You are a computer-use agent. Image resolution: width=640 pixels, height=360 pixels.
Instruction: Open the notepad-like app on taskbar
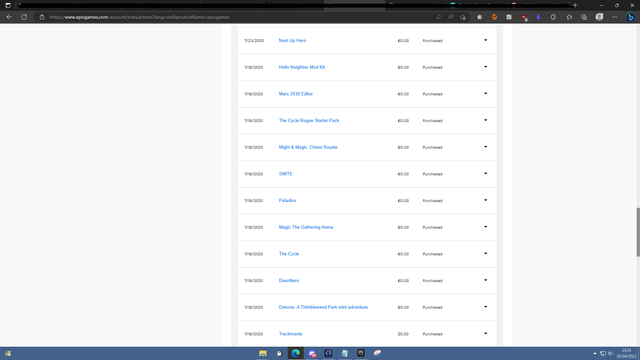pyautogui.click(x=344, y=353)
